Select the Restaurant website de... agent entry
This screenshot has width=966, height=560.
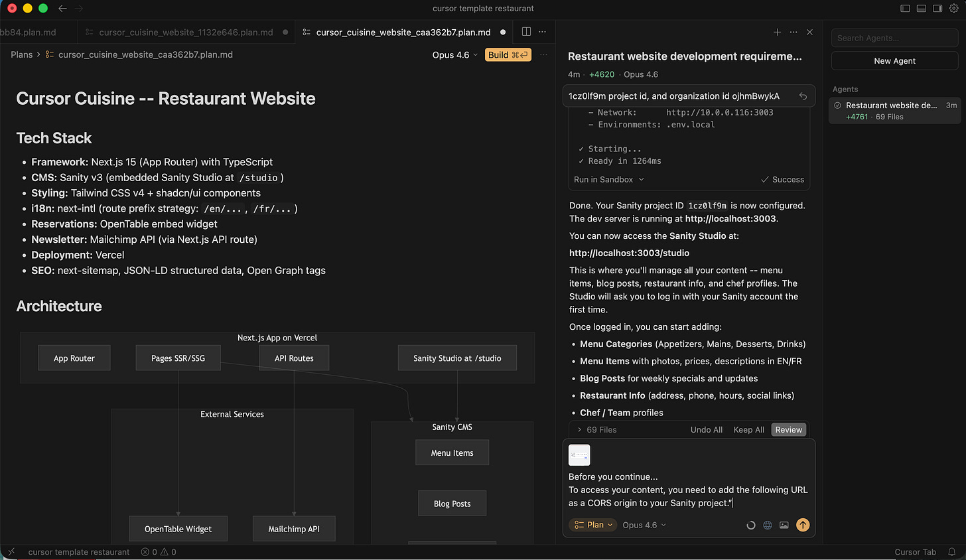[x=894, y=111]
